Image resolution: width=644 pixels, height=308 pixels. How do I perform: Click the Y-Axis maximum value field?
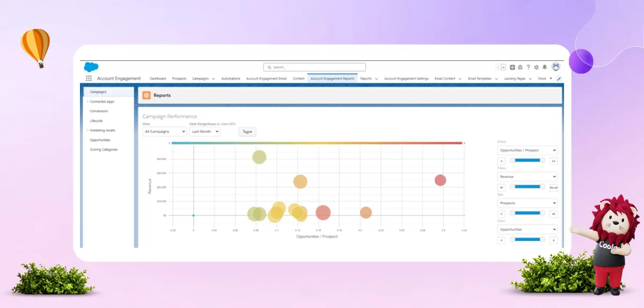[553, 187]
